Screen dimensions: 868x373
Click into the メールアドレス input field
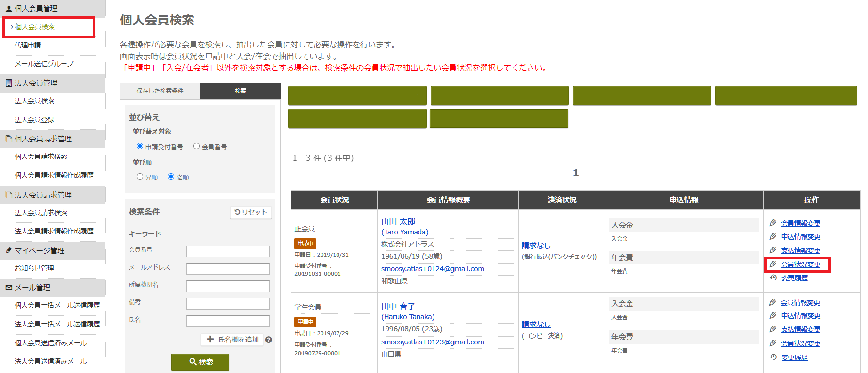coord(228,269)
